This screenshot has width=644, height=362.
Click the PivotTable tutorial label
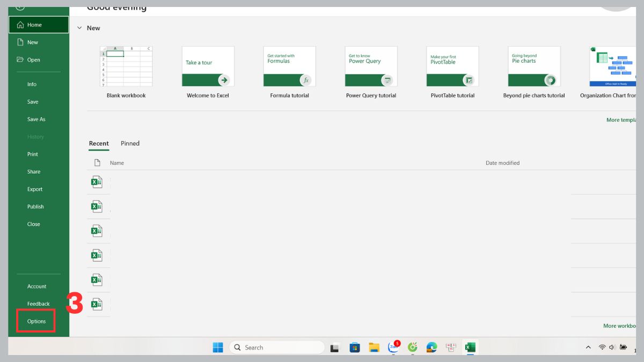pyautogui.click(x=452, y=95)
